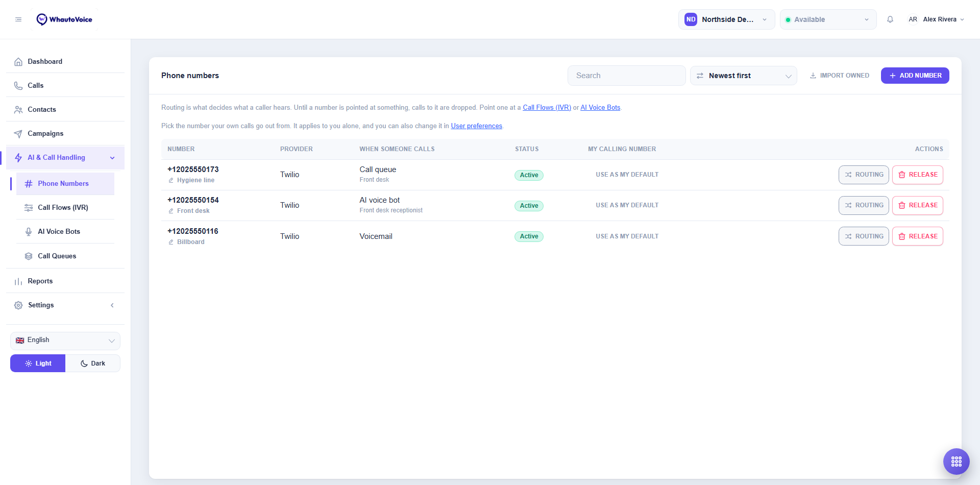Switch theme to Dark mode
The height and width of the screenshot is (485, 980).
click(93, 363)
